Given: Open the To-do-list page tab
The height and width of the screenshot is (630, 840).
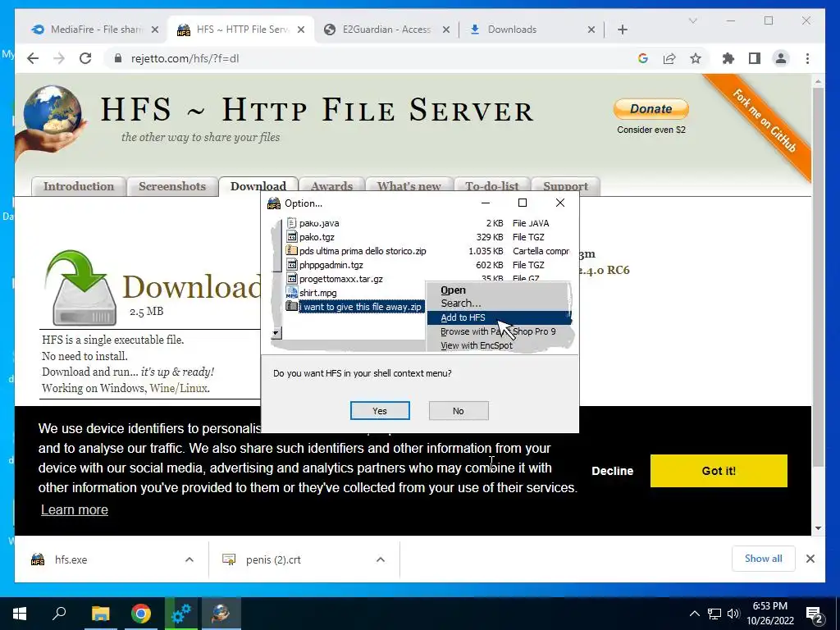Looking at the screenshot, I should coord(492,186).
